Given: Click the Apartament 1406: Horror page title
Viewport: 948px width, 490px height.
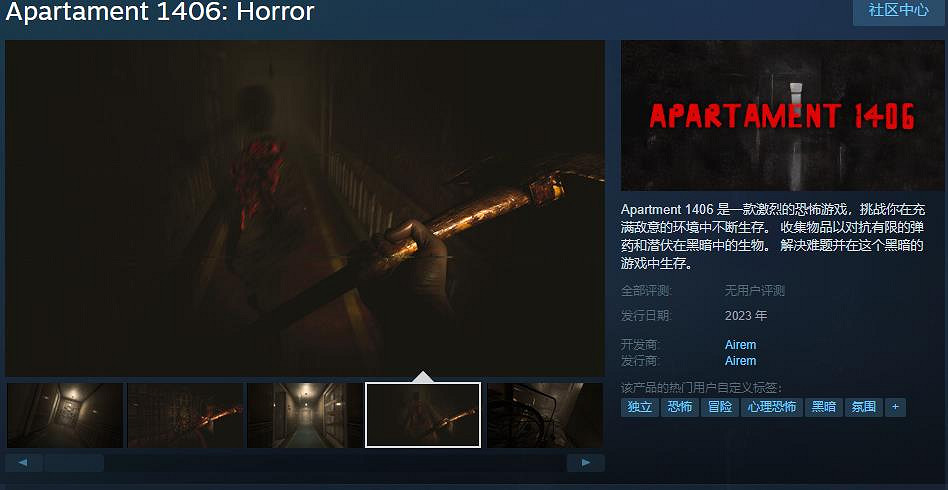Looking at the screenshot, I should pyautogui.click(x=160, y=11).
